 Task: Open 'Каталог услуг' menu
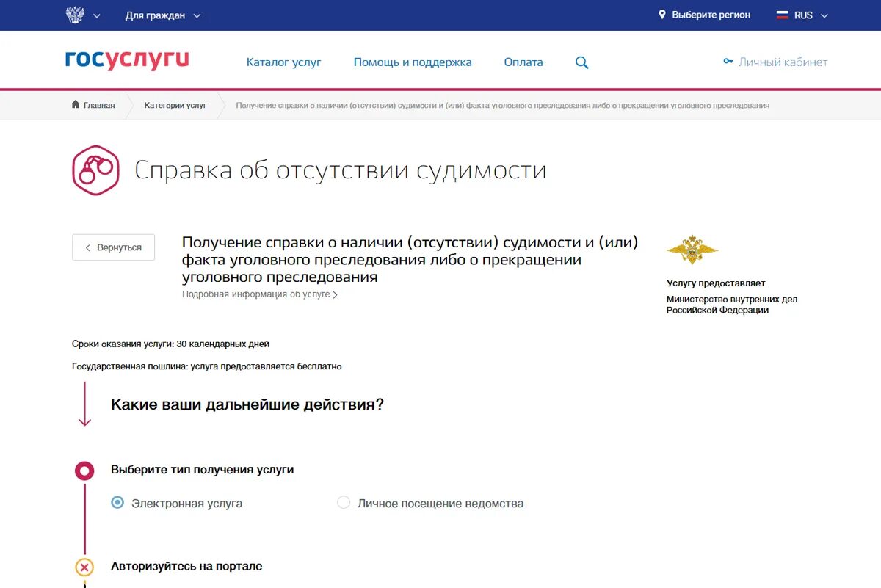[x=283, y=62]
